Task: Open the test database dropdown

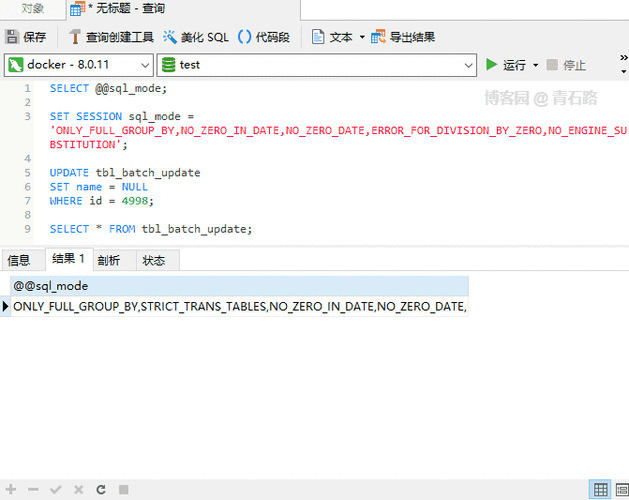Action: (317, 65)
